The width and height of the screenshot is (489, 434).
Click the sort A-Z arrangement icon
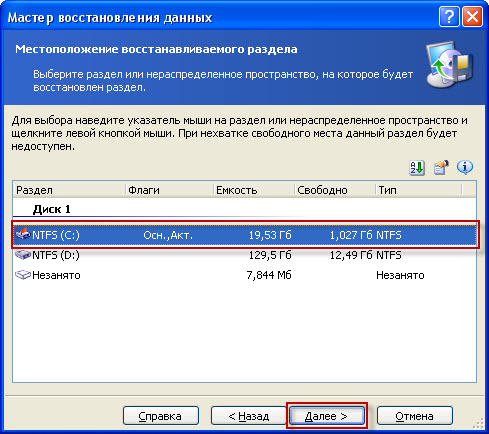(417, 168)
